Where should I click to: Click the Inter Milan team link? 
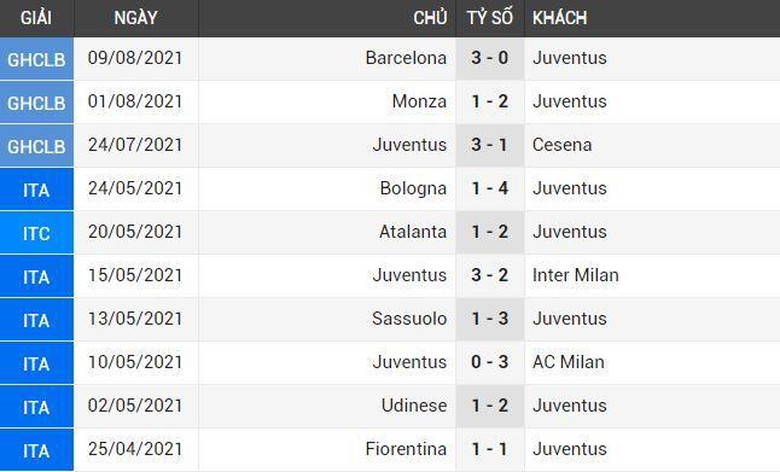[575, 275]
